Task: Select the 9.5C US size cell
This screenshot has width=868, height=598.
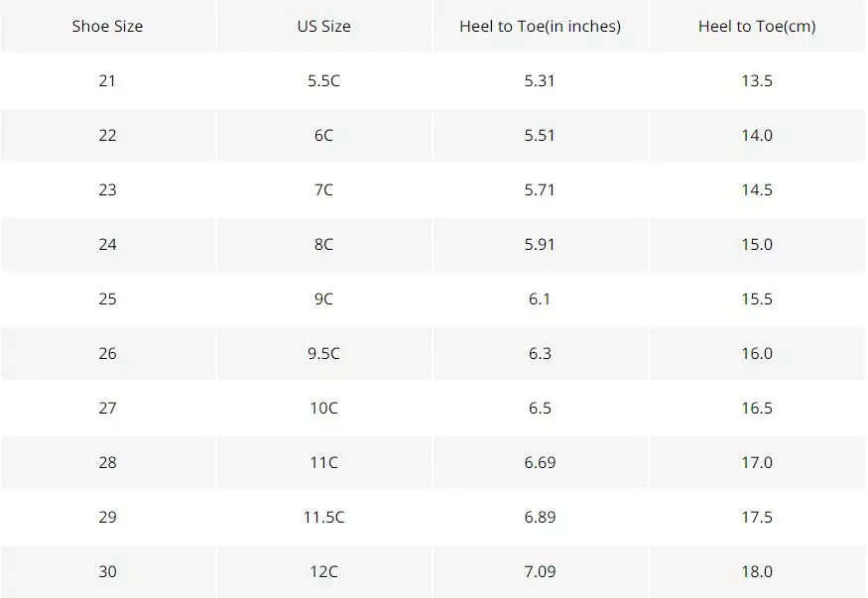Action: pyautogui.click(x=323, y=353)
